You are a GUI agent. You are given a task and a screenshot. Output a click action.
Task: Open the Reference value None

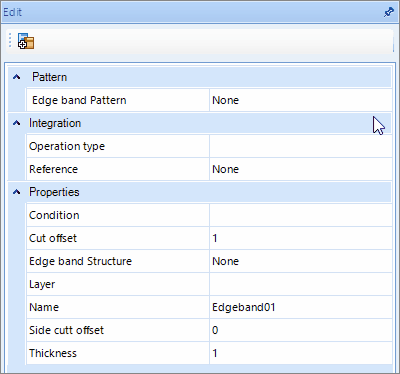(x=300, y=169)
